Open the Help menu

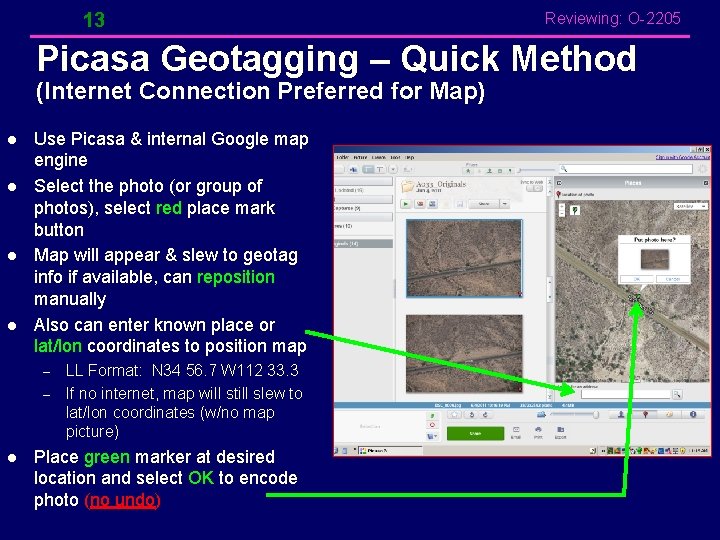[x=410, y=158]
